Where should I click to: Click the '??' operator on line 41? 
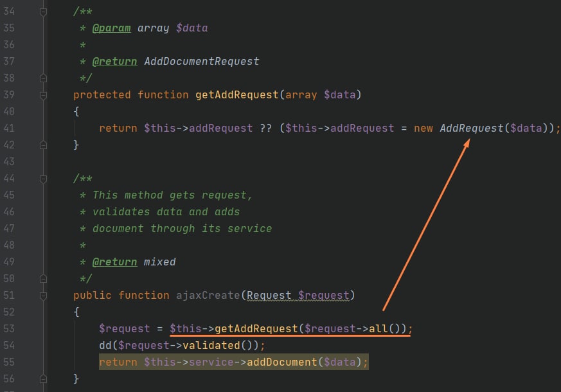[x=266, y=128]
